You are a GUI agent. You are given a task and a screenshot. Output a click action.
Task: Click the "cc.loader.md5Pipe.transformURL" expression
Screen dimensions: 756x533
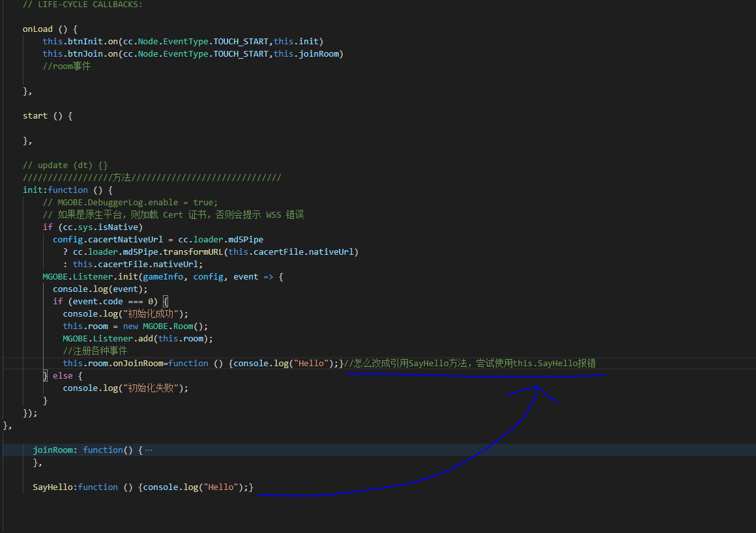(216, 252)
